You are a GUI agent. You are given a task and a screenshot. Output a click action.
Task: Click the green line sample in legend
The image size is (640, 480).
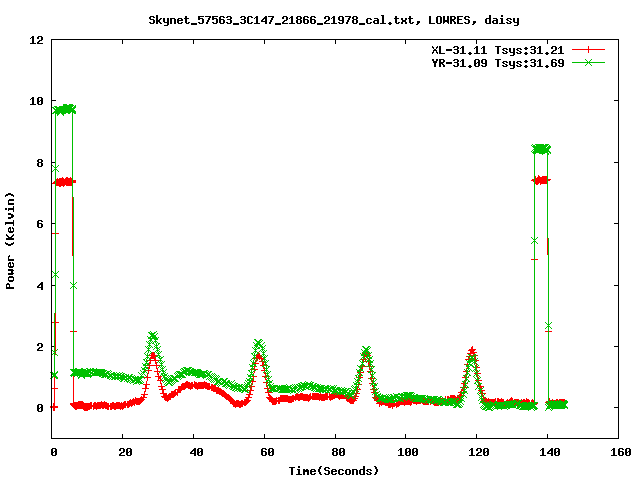pos(588,62)
